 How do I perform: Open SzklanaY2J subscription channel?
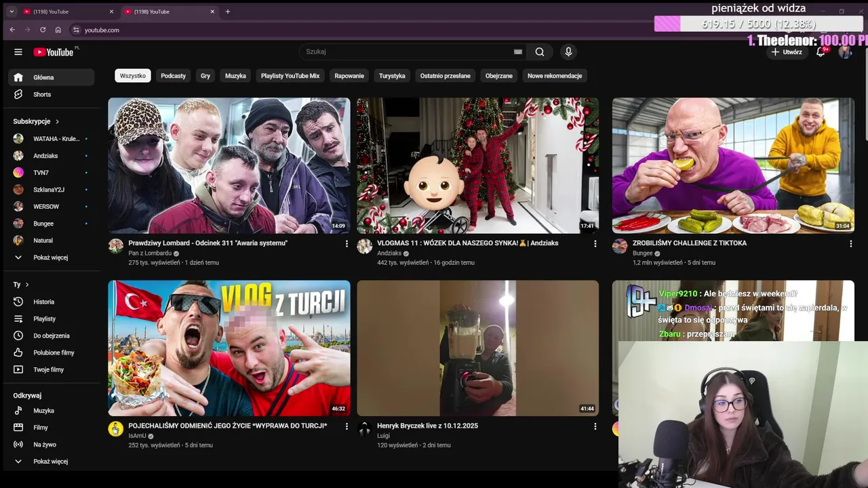tap(52, 190)
